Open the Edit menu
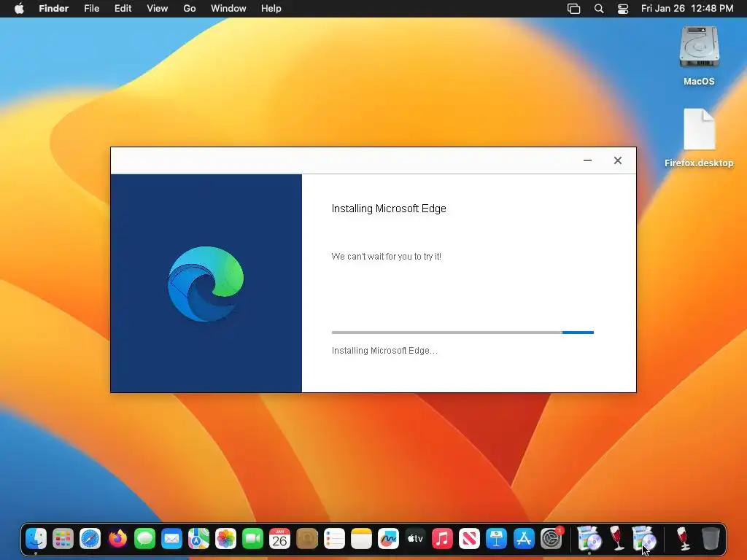747x560 pixels. pyautogui.click(x=123, y=9)
